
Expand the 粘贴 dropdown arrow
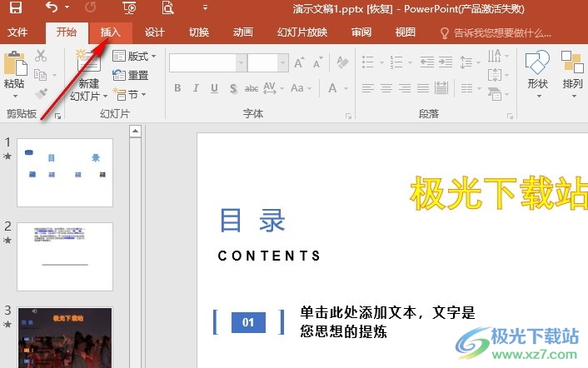point(15,97)
